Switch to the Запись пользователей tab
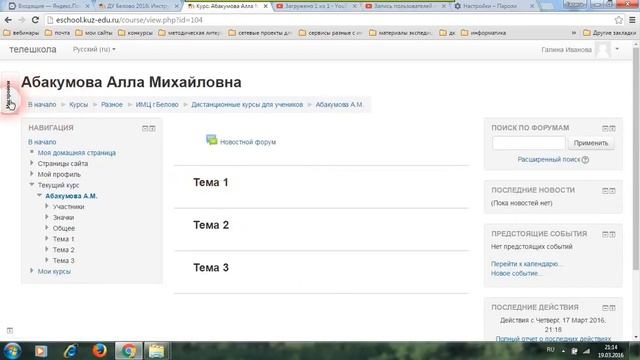Screen dimensions: 640x360 [404, 6]
